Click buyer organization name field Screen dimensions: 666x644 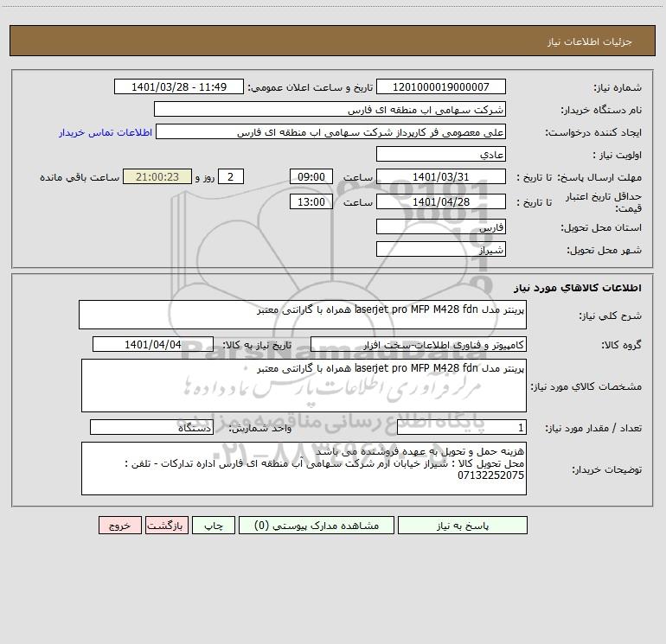pyautogui.click(x=330, y=109)
